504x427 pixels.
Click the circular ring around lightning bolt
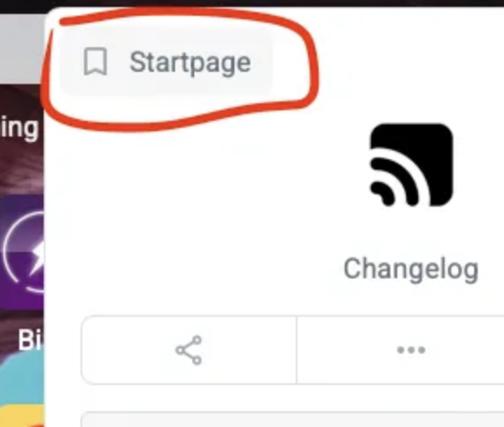tap(24, 251)
